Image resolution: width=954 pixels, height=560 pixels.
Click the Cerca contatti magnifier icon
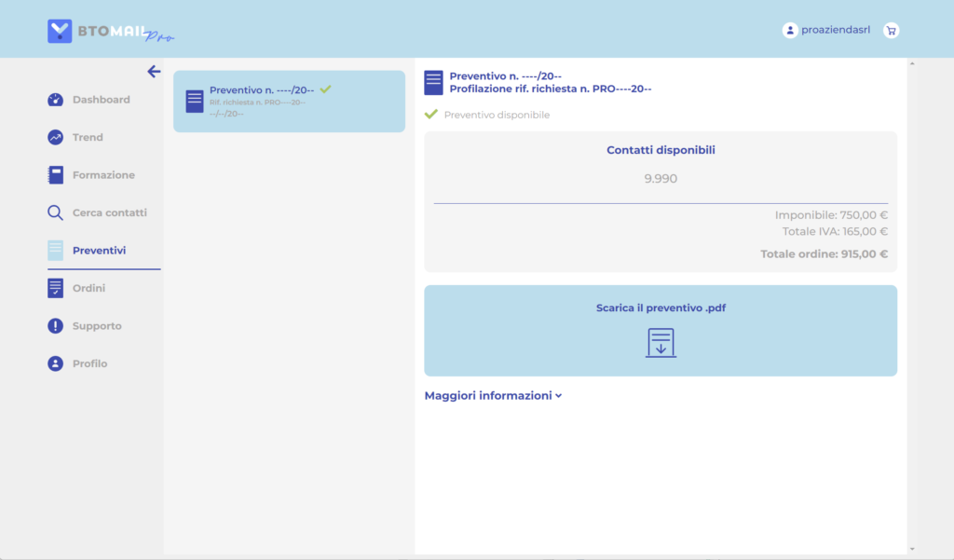(55, 212)
